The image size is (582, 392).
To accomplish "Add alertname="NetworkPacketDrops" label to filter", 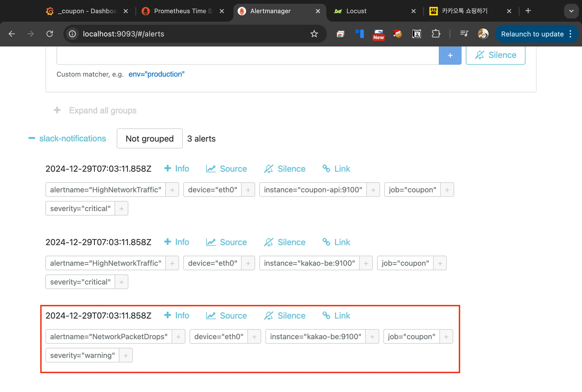I will [178, 337].
